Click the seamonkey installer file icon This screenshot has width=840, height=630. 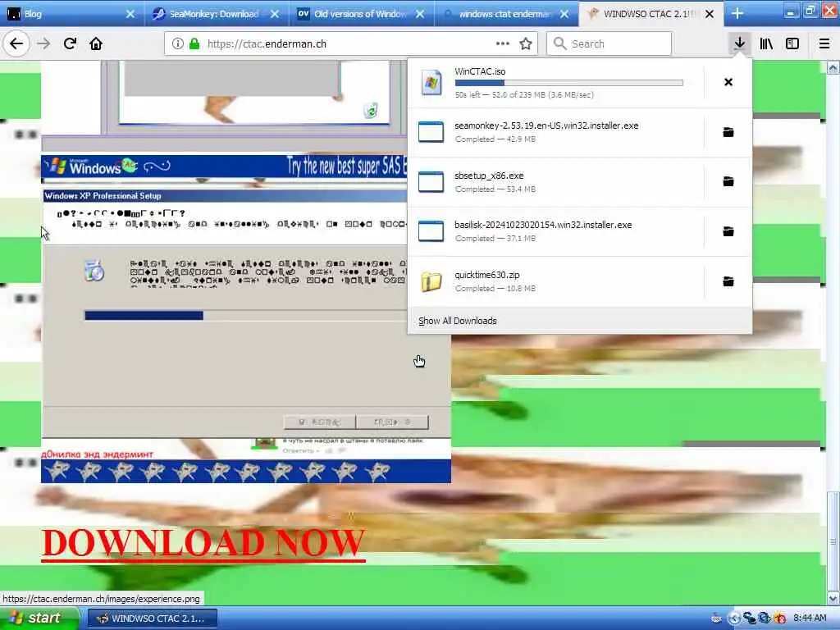[431, 132]
